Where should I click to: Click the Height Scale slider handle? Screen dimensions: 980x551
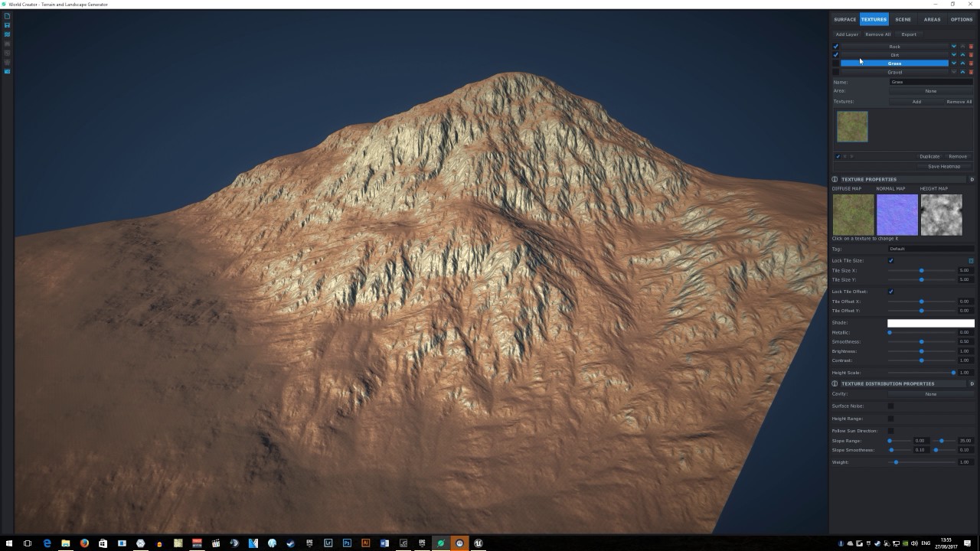click(953, 373)
